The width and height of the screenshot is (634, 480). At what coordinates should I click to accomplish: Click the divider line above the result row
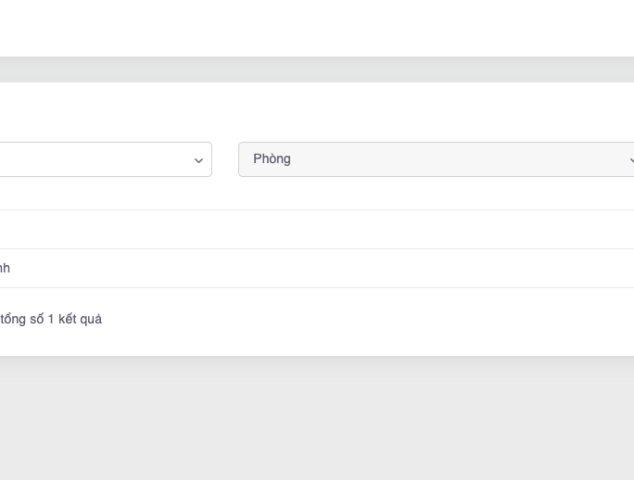pyautogui.click(x=317, y=249)
